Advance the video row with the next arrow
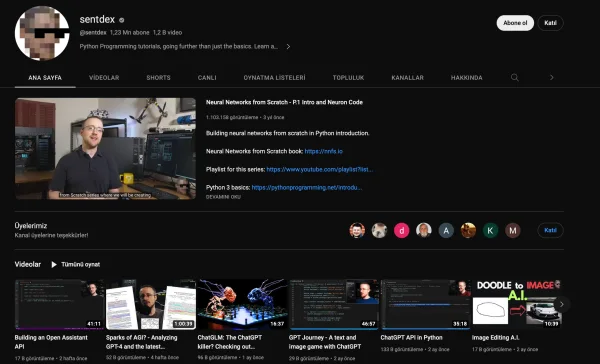Image resolution: width=600 pixels, height=364 pixels. 561,304
